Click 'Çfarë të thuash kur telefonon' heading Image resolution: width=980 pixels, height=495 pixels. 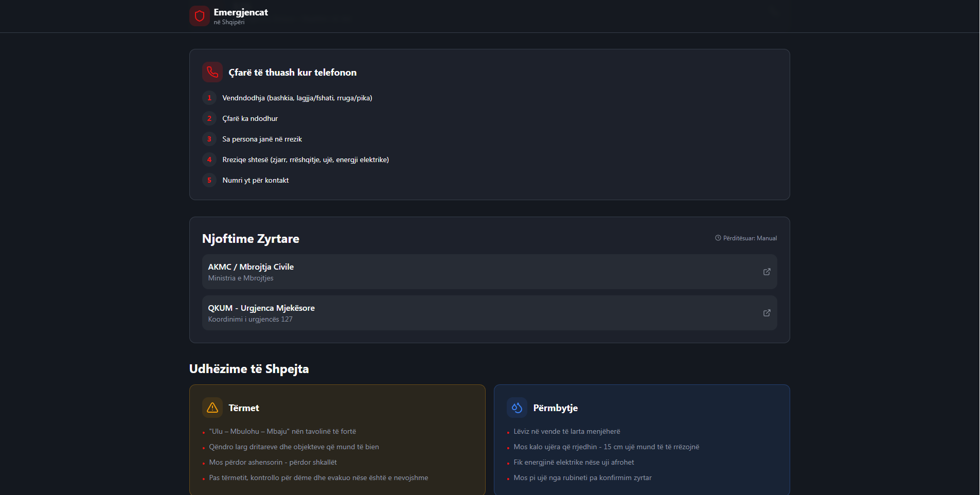click(x=292, y=73)
